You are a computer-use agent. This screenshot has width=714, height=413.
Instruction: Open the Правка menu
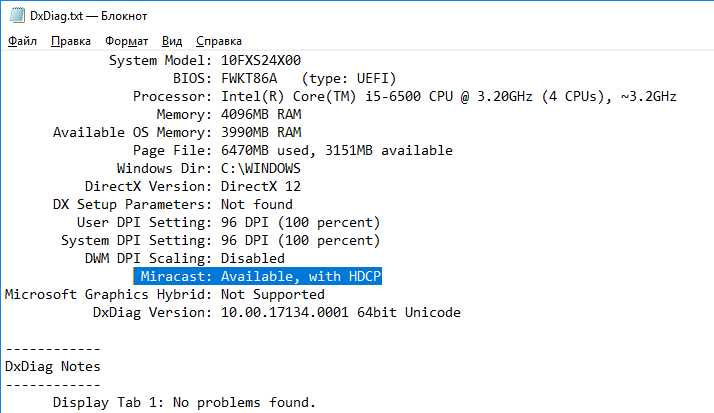71,41
